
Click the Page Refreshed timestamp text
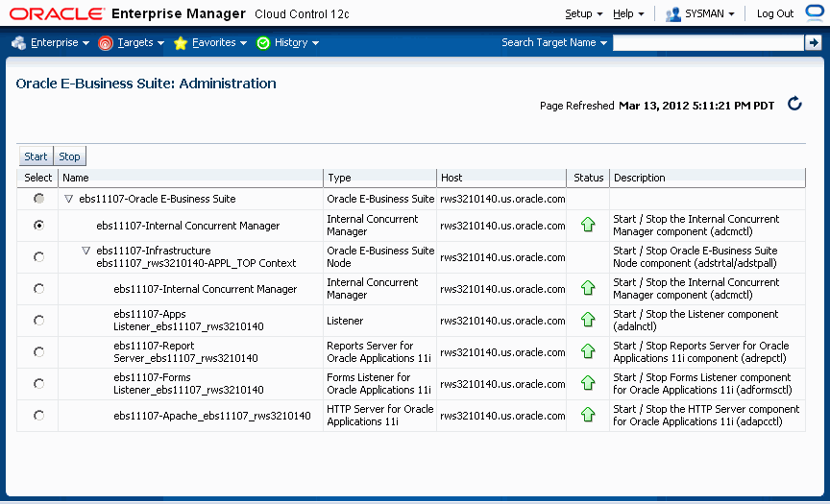pyautogui.click(x=657, y=106)
